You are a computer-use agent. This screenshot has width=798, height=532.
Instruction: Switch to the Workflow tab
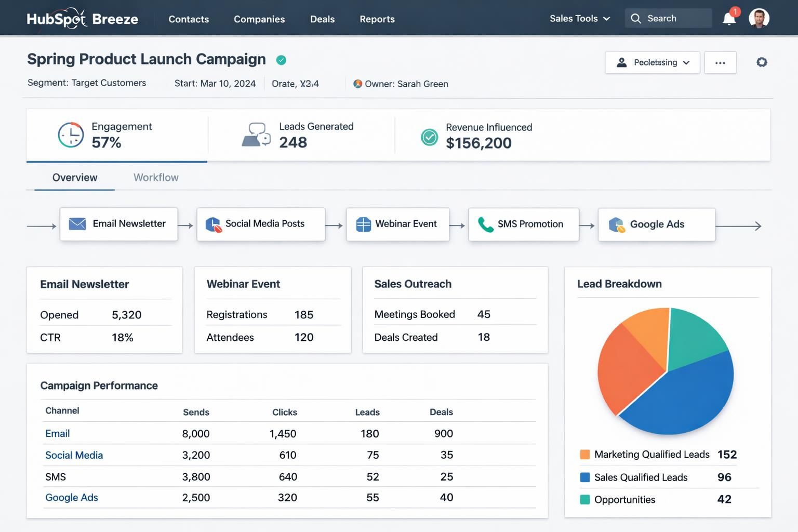point(155,177)
